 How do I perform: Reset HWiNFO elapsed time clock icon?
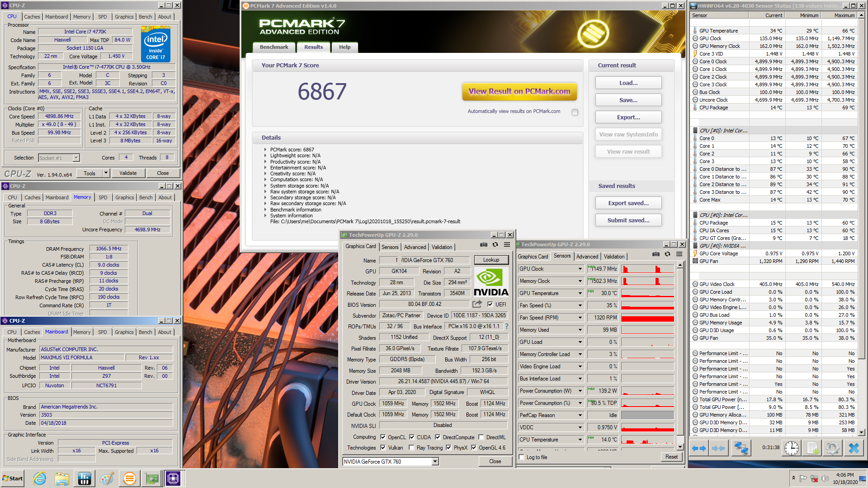pyautogui.click(x=791, y=448)
